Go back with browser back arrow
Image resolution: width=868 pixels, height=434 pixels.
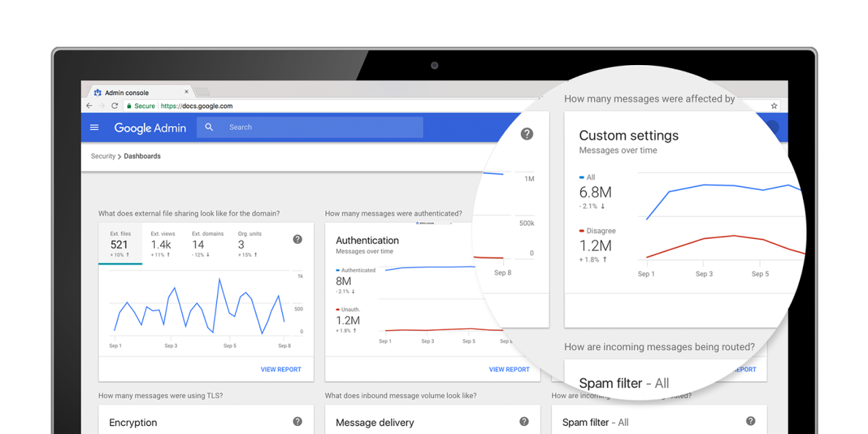click(x=89, y=106)
